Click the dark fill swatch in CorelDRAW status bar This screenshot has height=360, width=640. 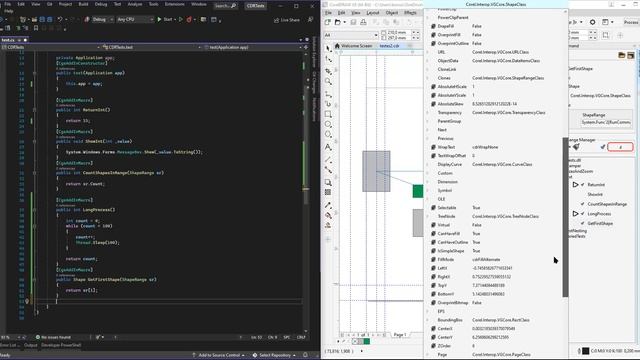click(585, 351)
